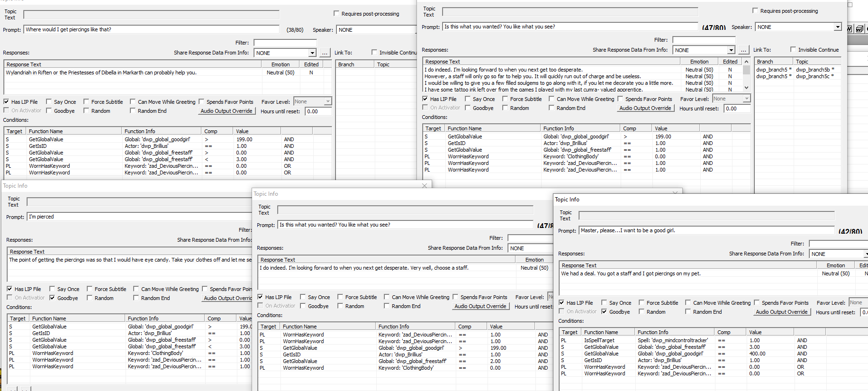Open Share Response Data dropdown in the branch-list window

click(x=731, y=50)
